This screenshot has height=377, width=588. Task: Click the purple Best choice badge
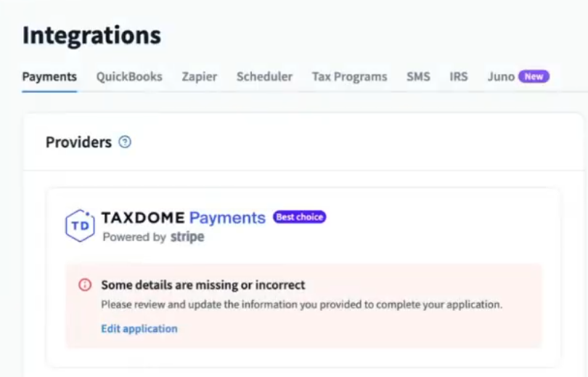pos(299,217)
